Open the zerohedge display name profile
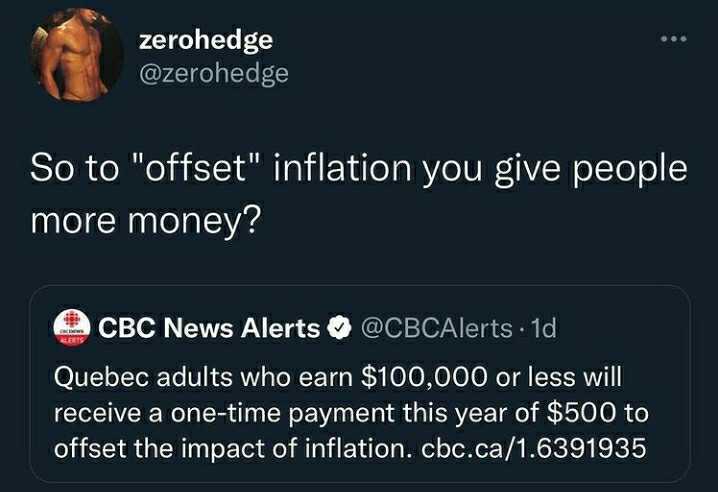 pos(206,40)
